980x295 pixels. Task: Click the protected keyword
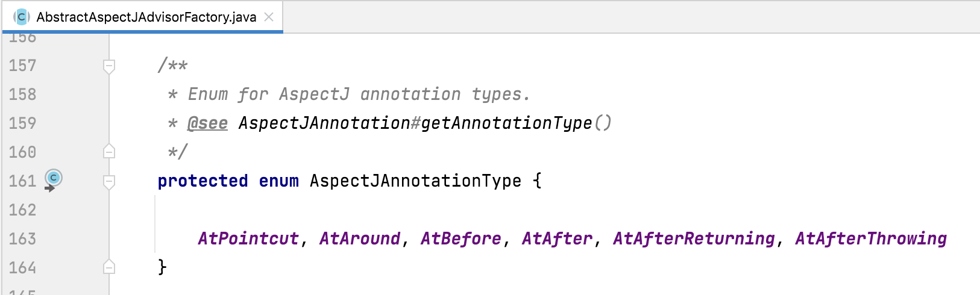203,181
